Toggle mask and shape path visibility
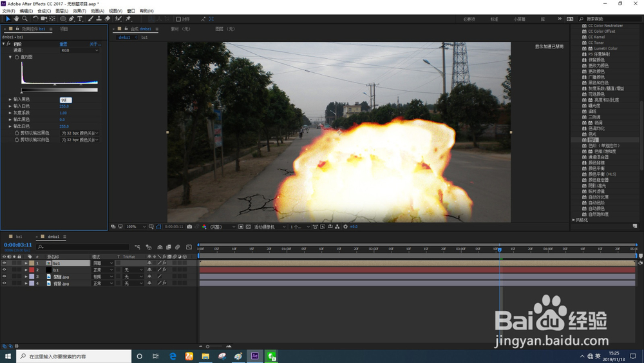This screenshot has width=644, height=363. click(158, 227)
